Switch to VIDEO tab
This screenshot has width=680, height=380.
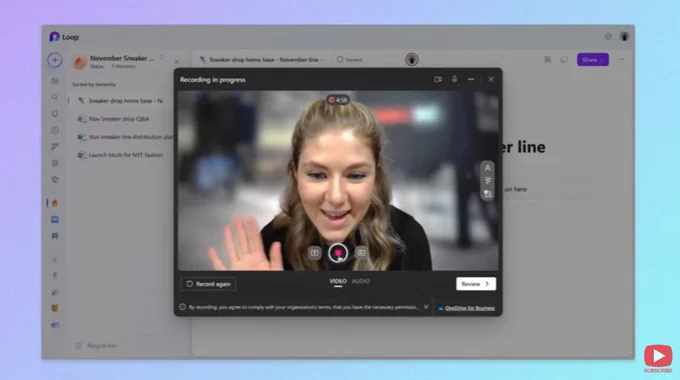tap(338, 282)
